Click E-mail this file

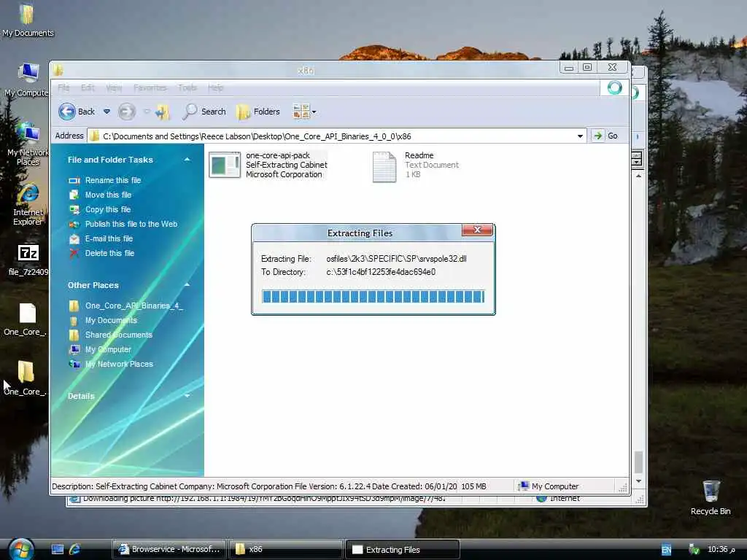pos(109,238)
